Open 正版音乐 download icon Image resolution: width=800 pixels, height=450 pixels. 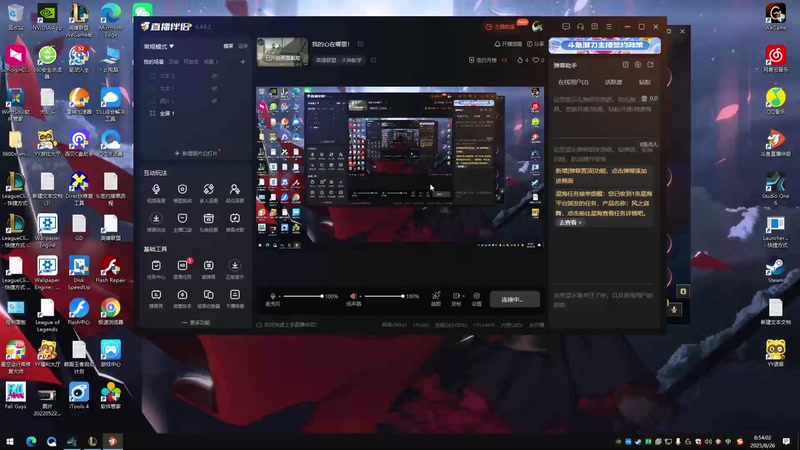[235, 265]
